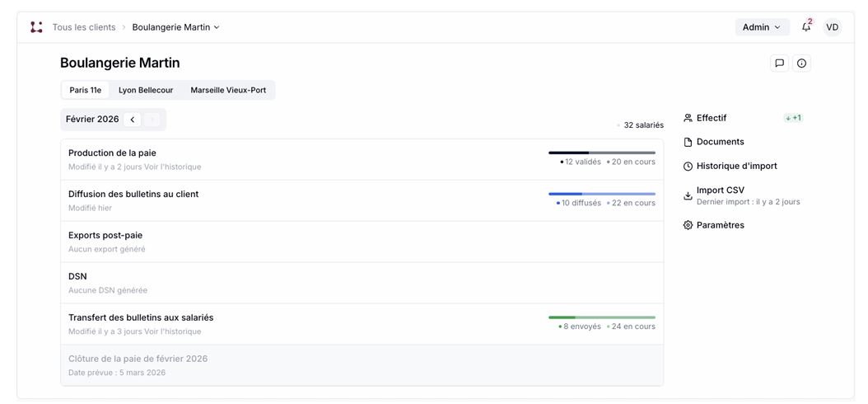868x404 pixels.
Task: Click the Documents file icon
Action: click(688, 142)
